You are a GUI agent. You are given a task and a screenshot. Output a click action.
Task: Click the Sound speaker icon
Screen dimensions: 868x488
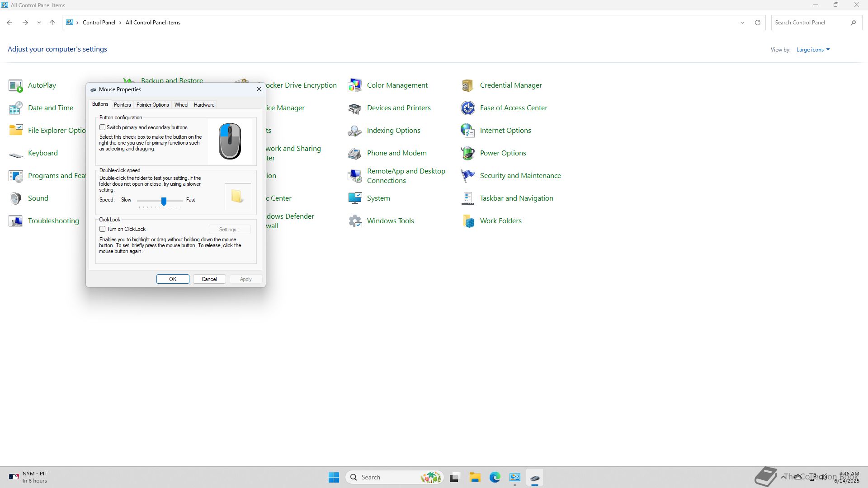coord(15,198)
